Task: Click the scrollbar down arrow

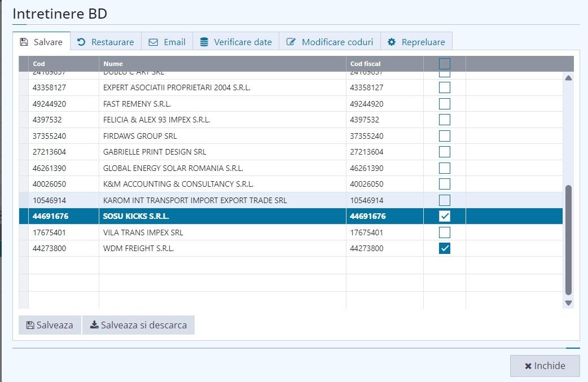Action: [568, 303]
